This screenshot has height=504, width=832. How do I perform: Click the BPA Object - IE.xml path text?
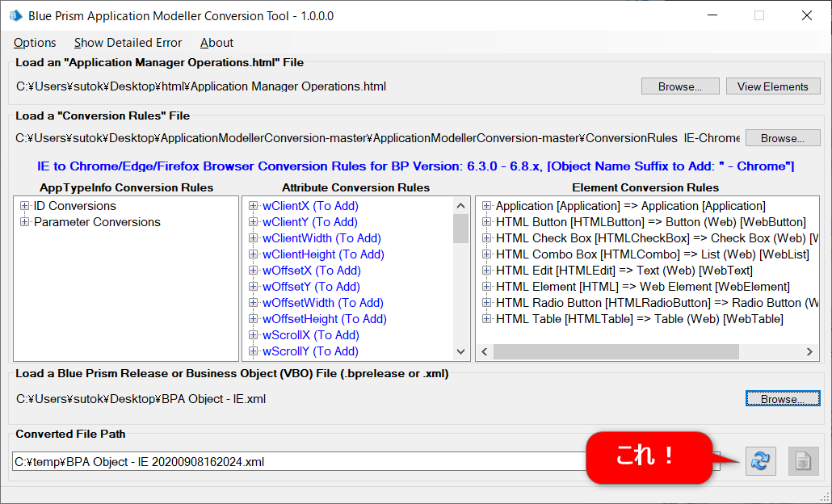[141, 399]
